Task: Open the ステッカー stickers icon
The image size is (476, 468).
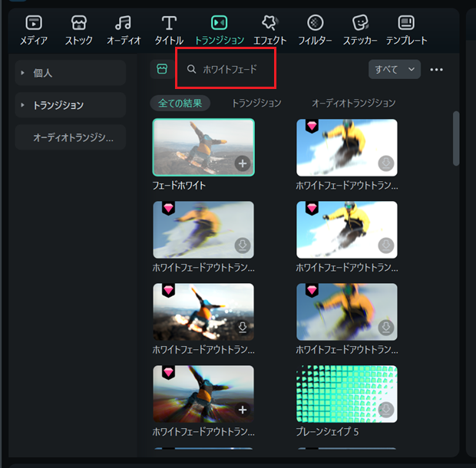Action: pyautogui.click(x=360, y=23)
